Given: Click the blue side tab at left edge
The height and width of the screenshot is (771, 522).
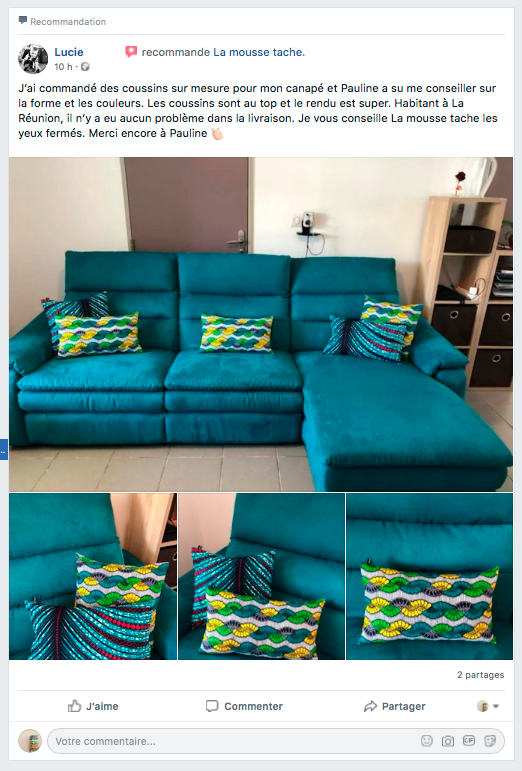Looking at the screenshot, I should point(3,449).
